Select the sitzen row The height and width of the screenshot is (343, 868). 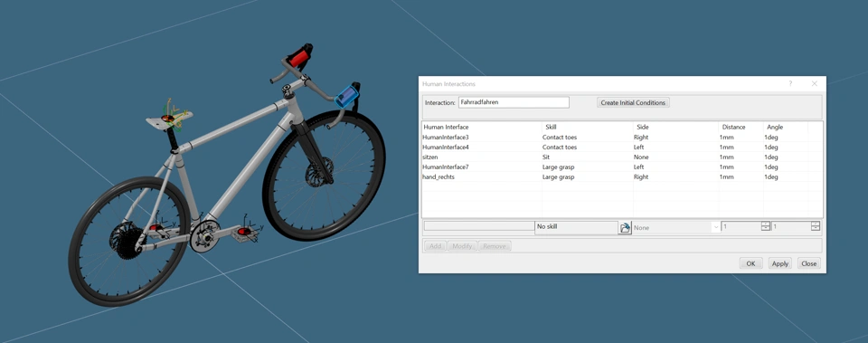(x=622, y=157)
